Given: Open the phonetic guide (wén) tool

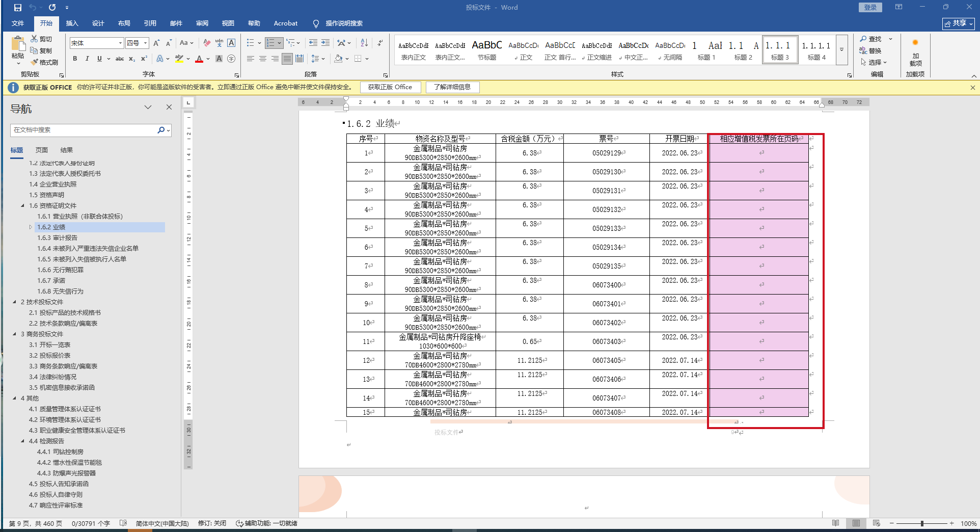Looking at the screenshot, I should (219, 43).
